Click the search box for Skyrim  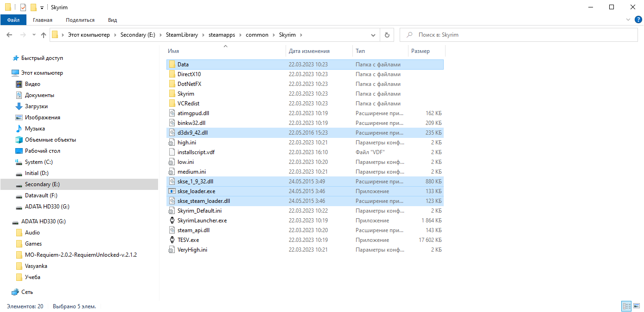point(518,35)
